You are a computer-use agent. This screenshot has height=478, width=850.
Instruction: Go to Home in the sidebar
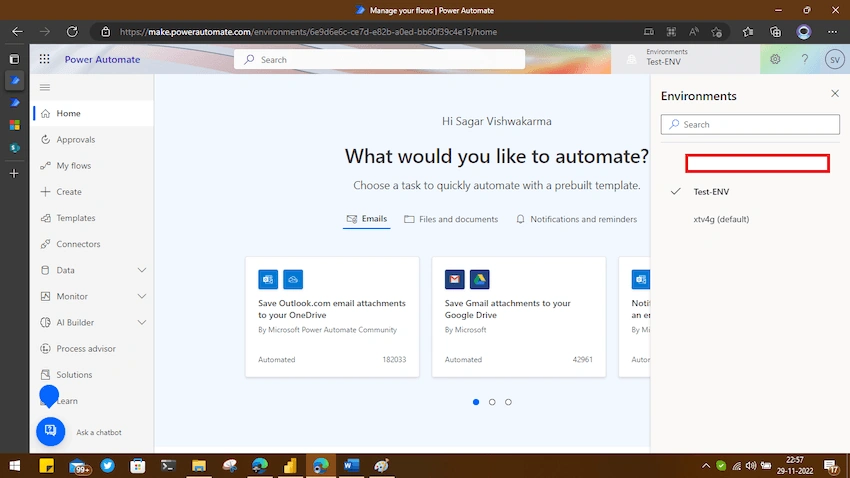tap(93, 113)
